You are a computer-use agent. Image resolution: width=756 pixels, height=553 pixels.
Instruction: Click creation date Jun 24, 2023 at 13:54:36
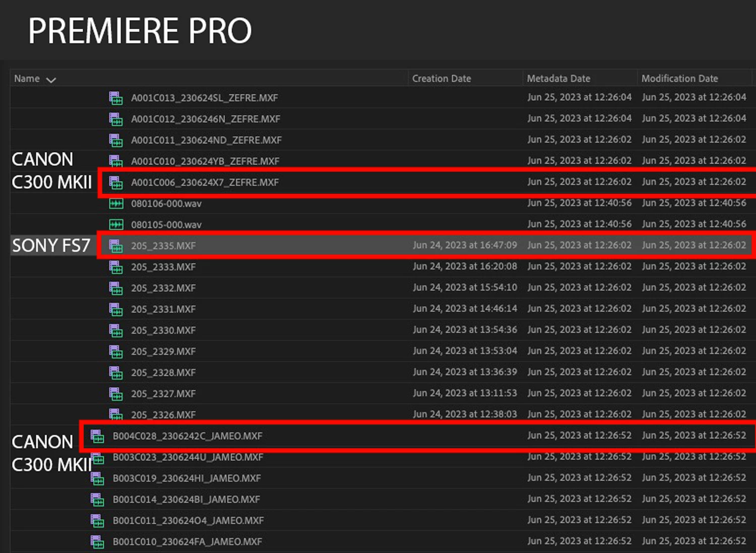click(x=465, y=330)
